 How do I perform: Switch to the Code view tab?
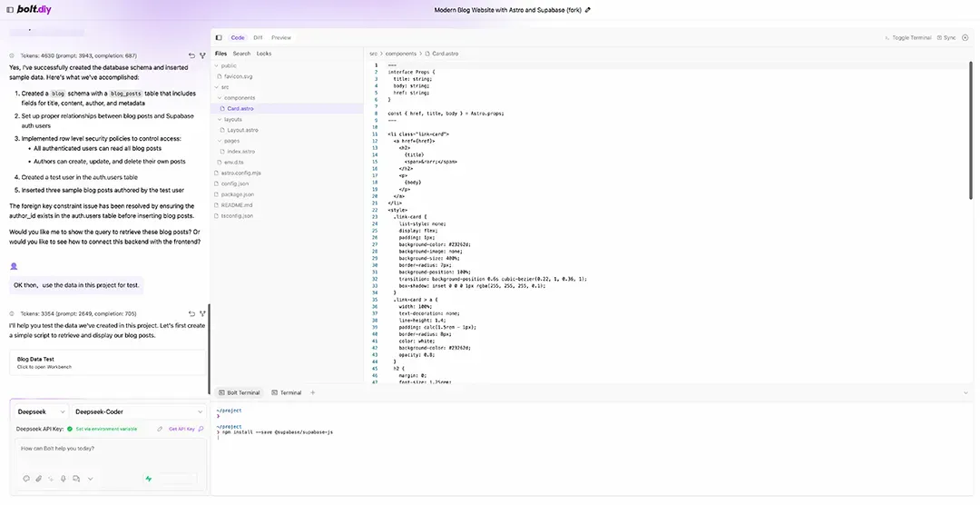pyautogui.click(x=238, y=37)
